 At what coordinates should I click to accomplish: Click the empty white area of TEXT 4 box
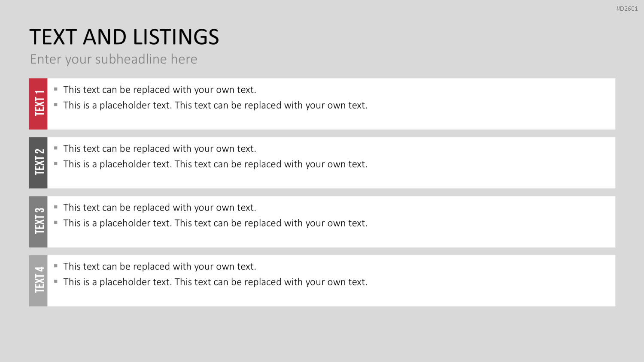tap(489, 281)
